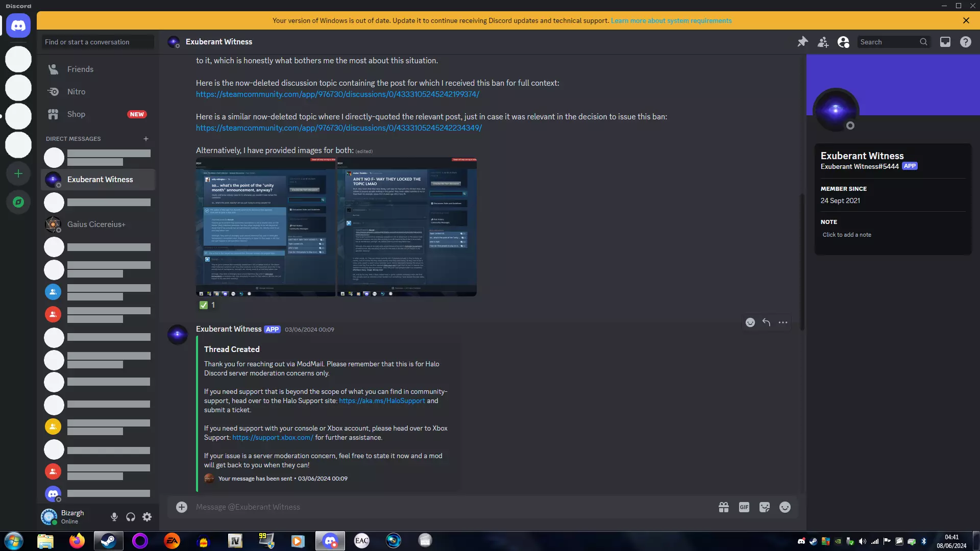The height and width of the screenshot is (551, 980).
Task: Toggle headphones deafen
Action: tap(131, 517)
